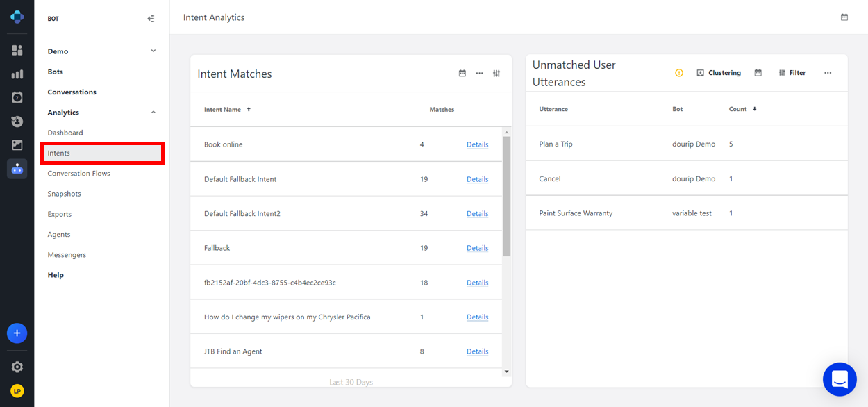The image size is (868, 407).
Task: Open Intent Matches filter sliders icon
Action: click(x=496, y=73)
